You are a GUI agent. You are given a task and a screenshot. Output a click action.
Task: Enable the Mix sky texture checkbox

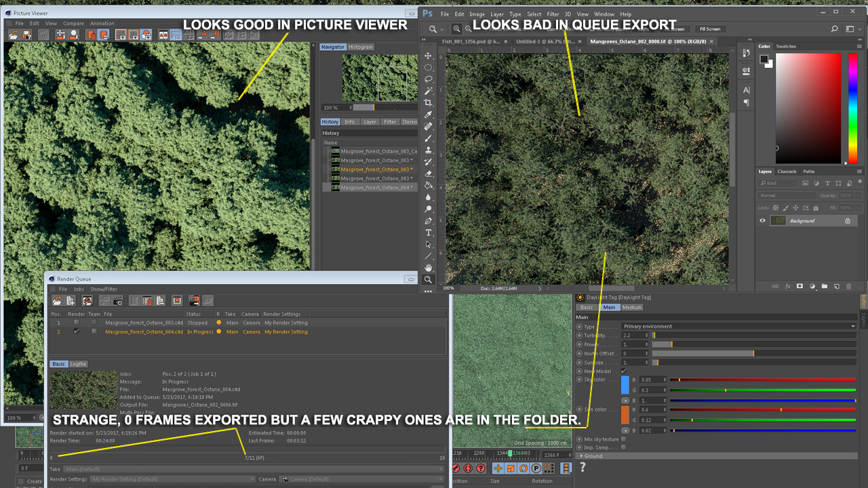click(x=624, y=439)
